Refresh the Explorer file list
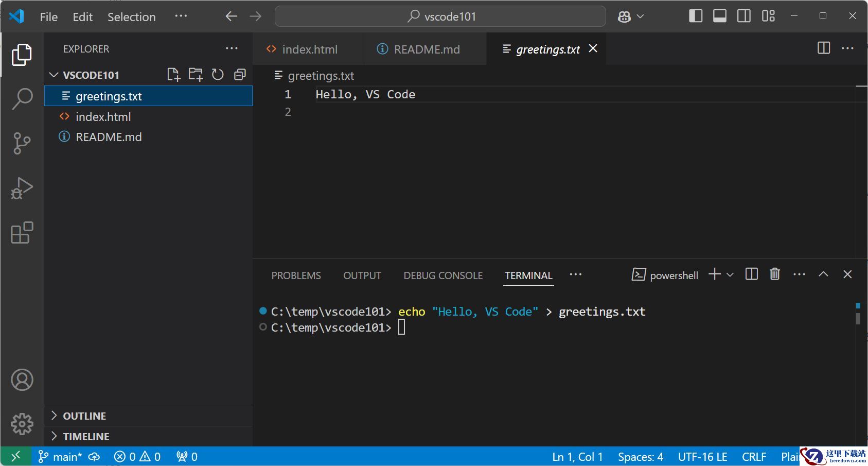The width and height of the screenshot is (868, 466). (x=218, y=75)
